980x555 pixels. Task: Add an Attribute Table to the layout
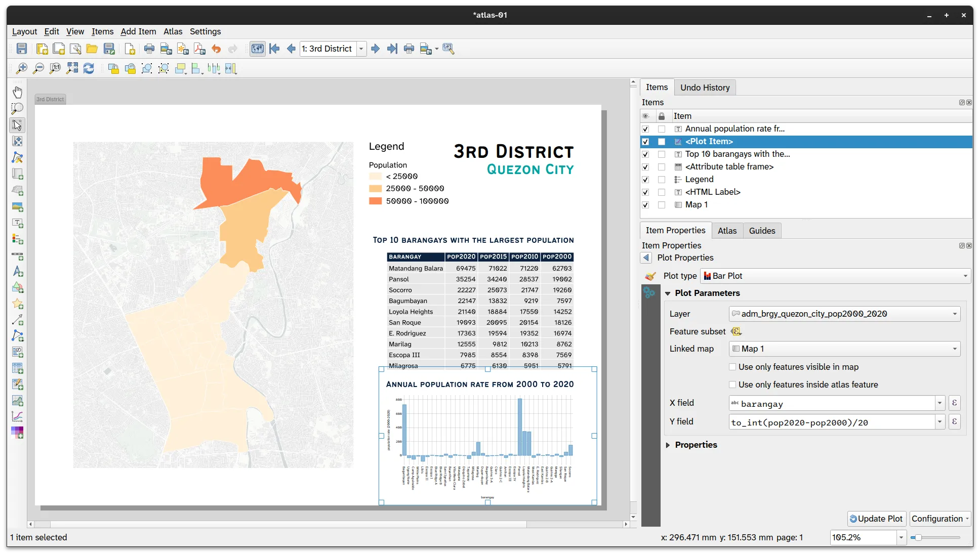point(18,368)
